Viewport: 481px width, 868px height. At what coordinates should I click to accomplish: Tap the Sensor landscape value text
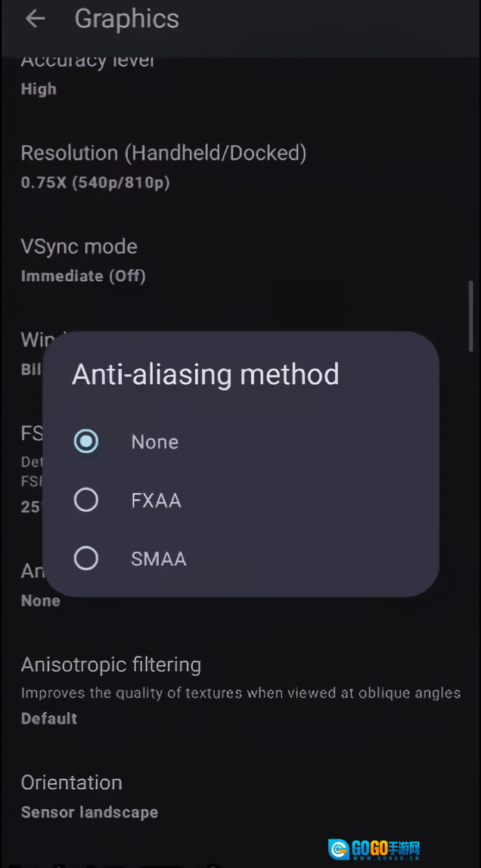89,813
